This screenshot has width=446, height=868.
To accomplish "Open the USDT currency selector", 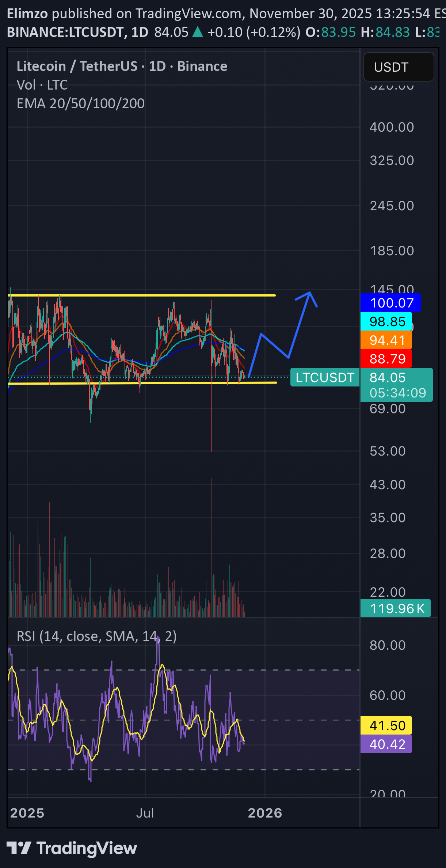I will coord(399,67).
